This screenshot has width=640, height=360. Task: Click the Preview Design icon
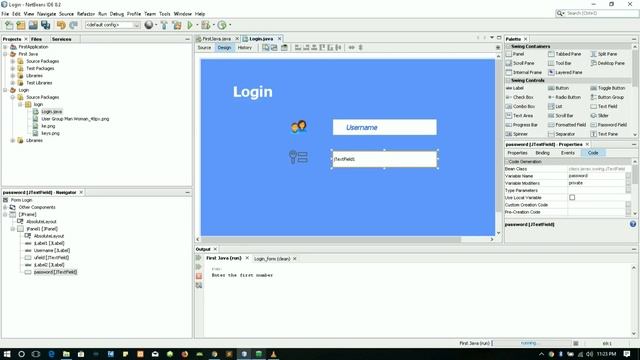pos(284,48)
